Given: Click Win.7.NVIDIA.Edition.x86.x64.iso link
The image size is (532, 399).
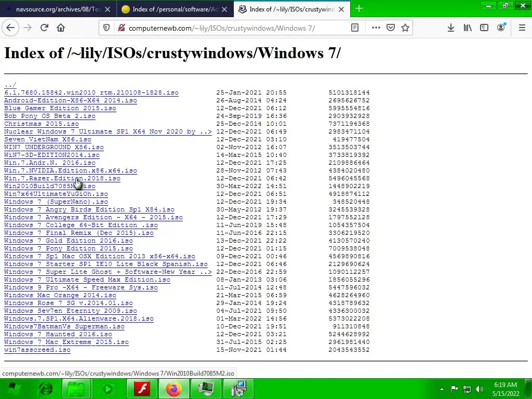Looking at the screenshot, I should 71,170.
